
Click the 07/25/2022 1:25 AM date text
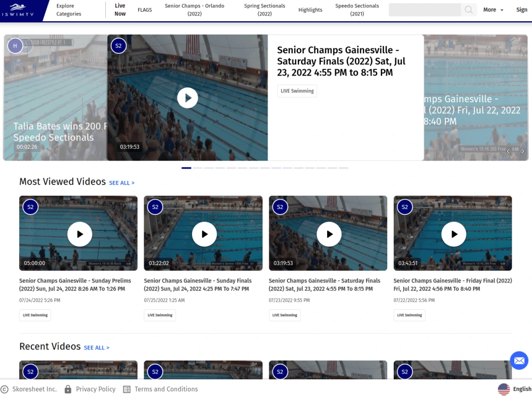click(x=164, y=300)
